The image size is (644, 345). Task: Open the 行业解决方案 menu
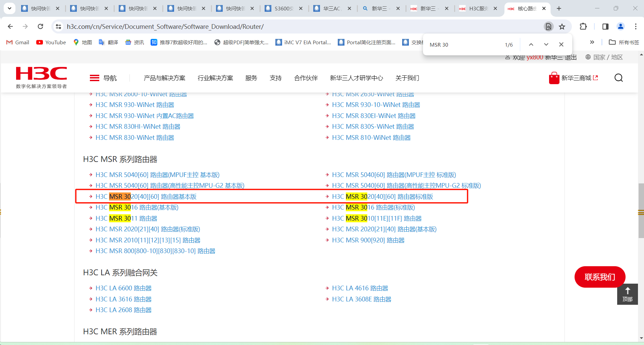point(215,78)
